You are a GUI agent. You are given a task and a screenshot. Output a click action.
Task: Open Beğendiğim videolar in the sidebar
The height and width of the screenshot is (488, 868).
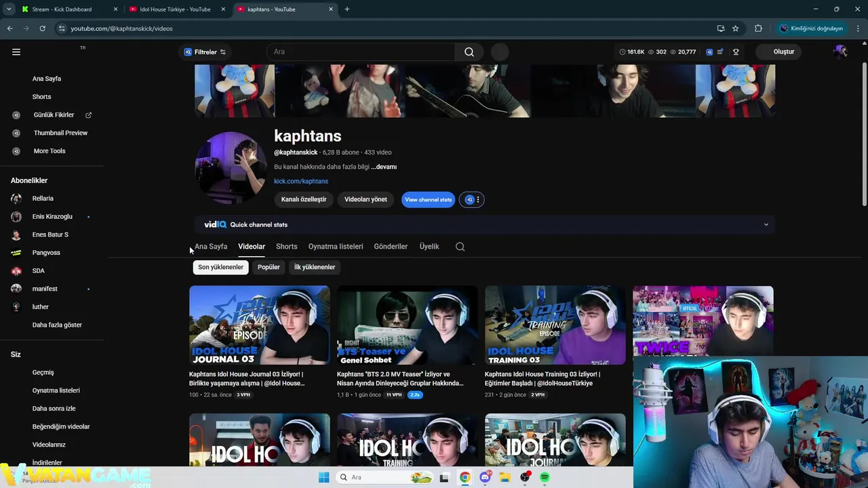(x=61, y=427)
